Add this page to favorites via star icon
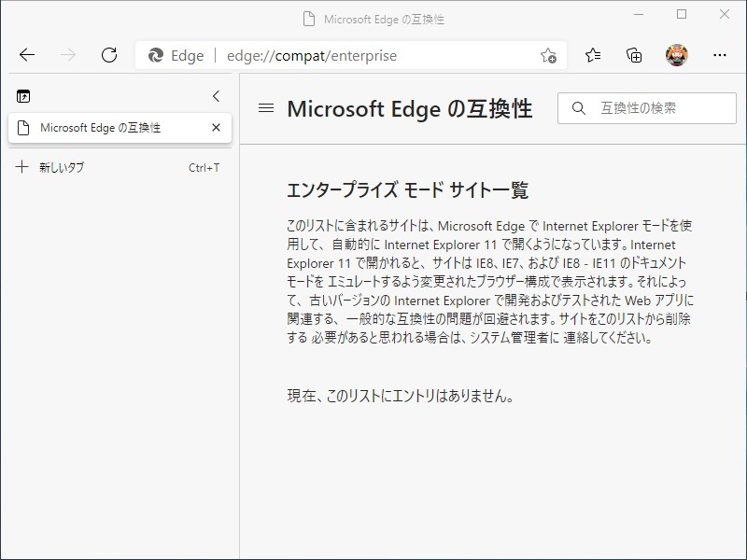This screenshot has height=560, width=747. click(550, 56)
